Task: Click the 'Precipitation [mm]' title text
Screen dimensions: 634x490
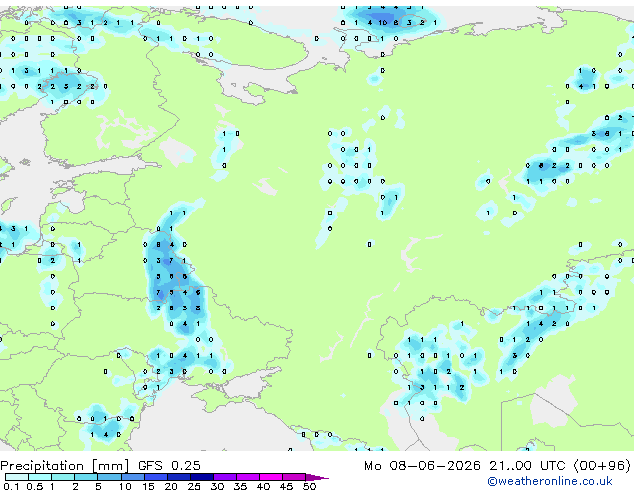Action: click(x=65, y=466)
